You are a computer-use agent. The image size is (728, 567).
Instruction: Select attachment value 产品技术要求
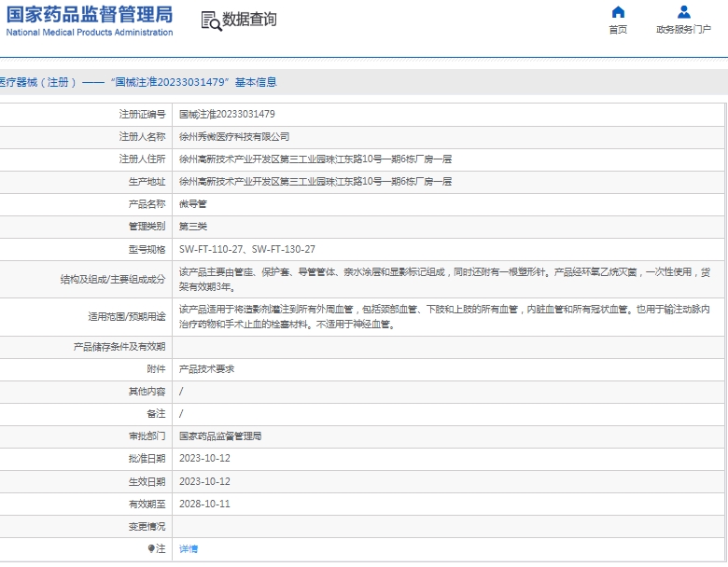pyautogui.click(x=206, y=369)
